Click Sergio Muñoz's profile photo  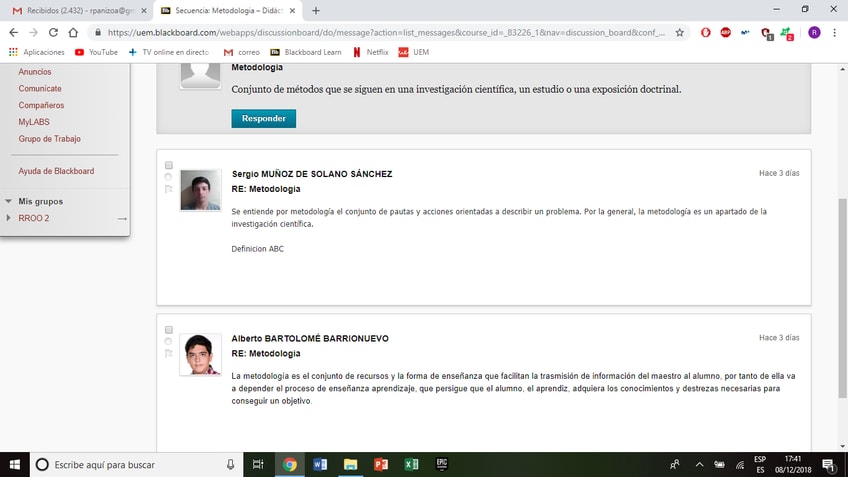tap(201, 190)
